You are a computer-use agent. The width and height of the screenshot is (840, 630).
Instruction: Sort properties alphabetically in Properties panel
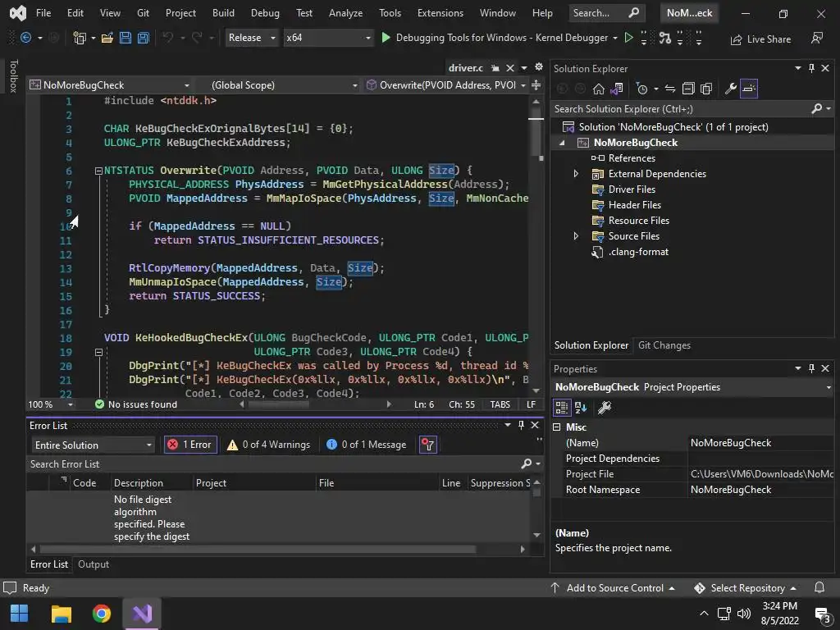coord(580,408)
